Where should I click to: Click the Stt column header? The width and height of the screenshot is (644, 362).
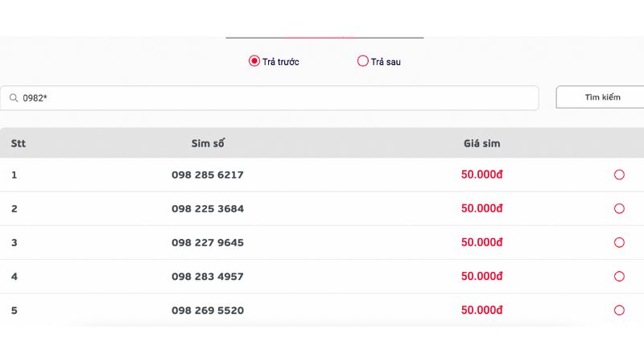pyautogui.click(x=19, y=144)
